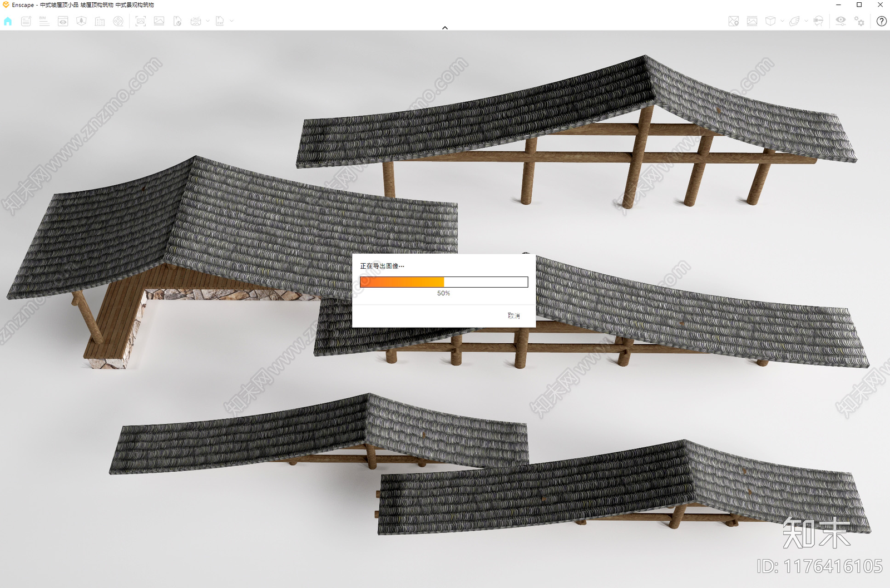Close the Enscape window

coord(880,5)
